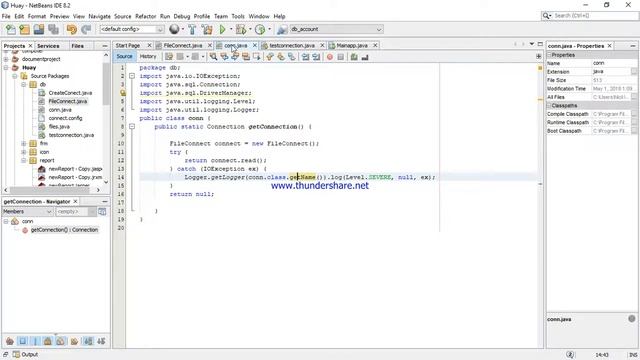Click the Clean and Build Project icon

pyautogui.click(x=207, y=29)
